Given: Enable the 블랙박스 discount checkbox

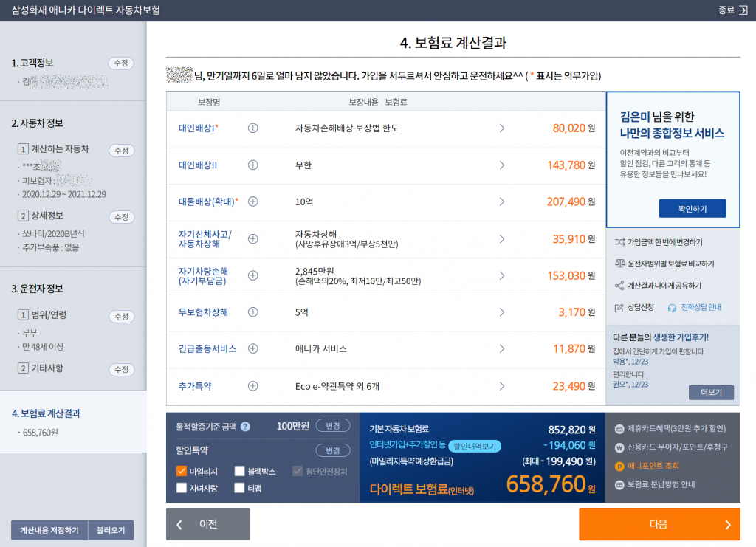Looking at the screenshot, I should click(x=239, y=471).
